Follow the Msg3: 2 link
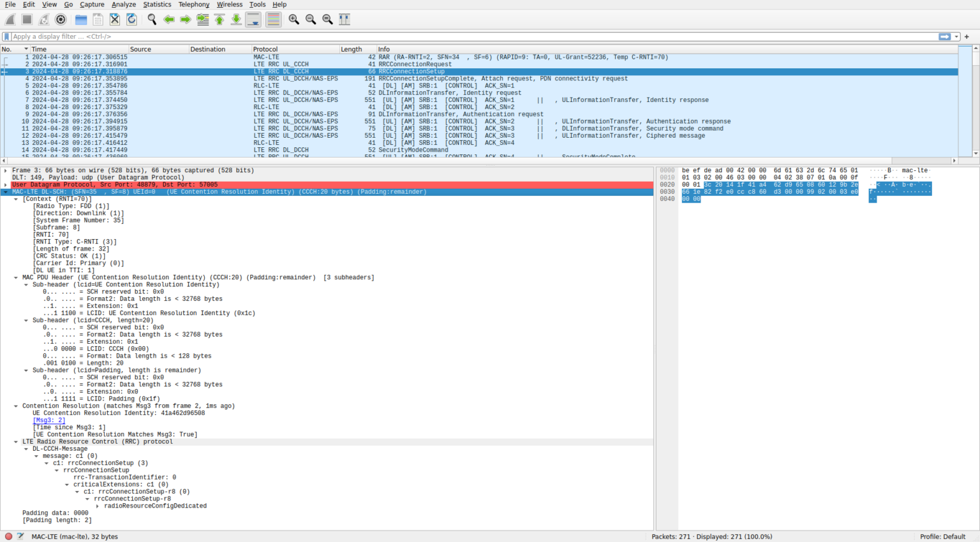The image size is (980, 542). [48, 420]
